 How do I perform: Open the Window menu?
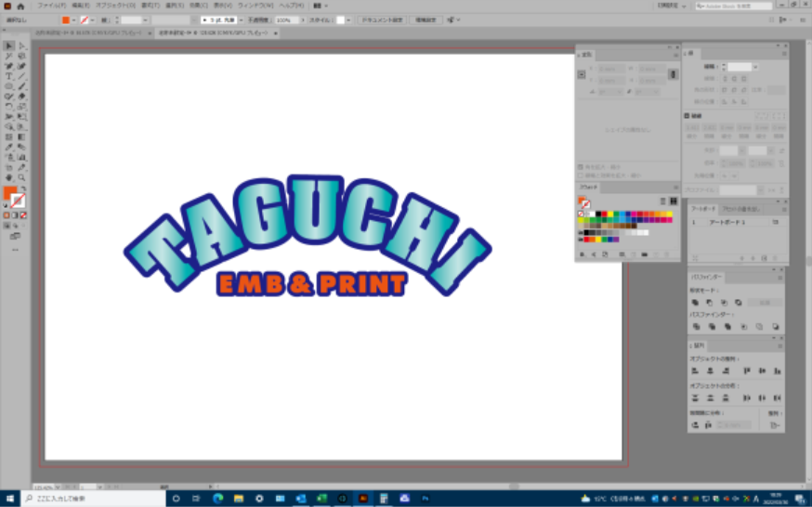pyautogui.click(x=255, y=6)
